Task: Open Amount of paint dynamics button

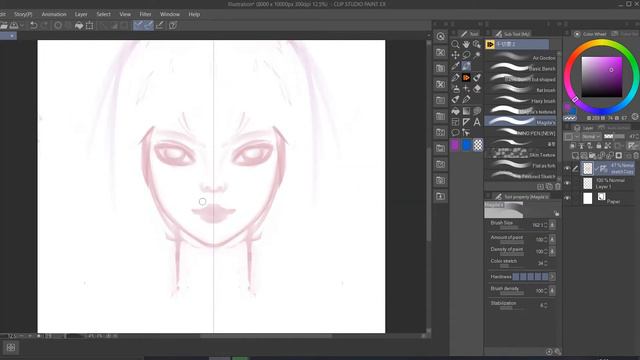Action: pos(552,240)
